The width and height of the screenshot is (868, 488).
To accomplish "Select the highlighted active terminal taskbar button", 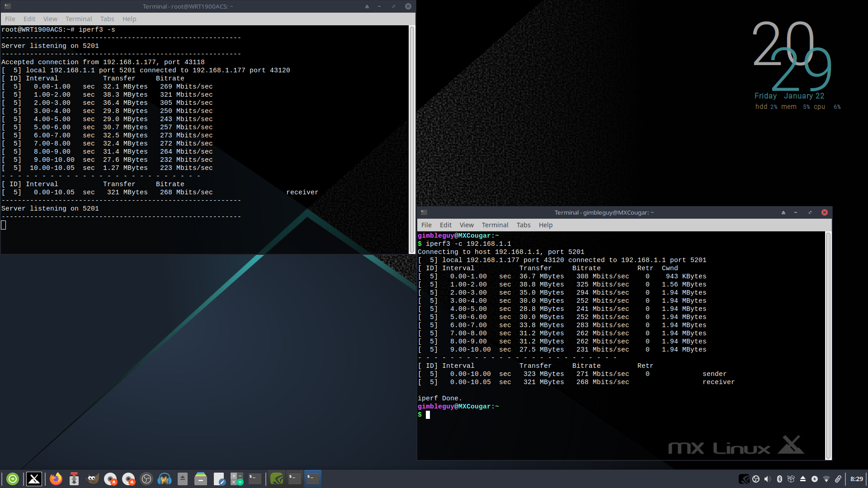I will click(x=313, y=479).
